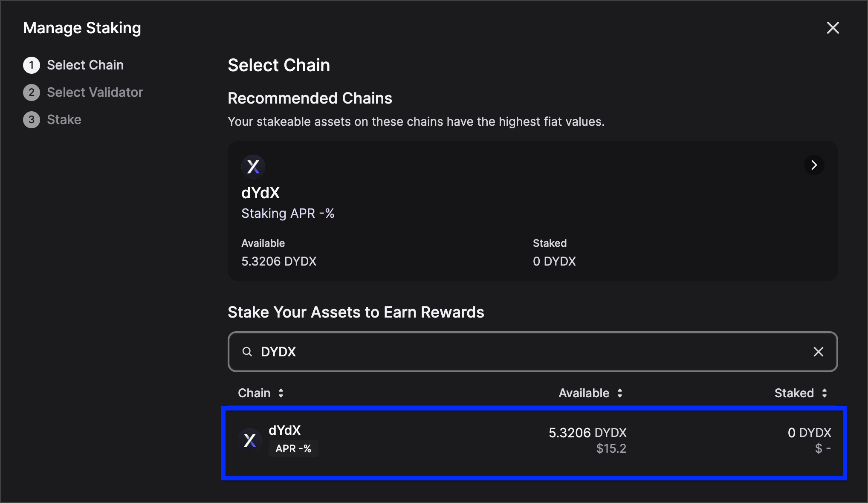
Task: Select the dYdX row in chain list
Action: (x=426, y=442)
